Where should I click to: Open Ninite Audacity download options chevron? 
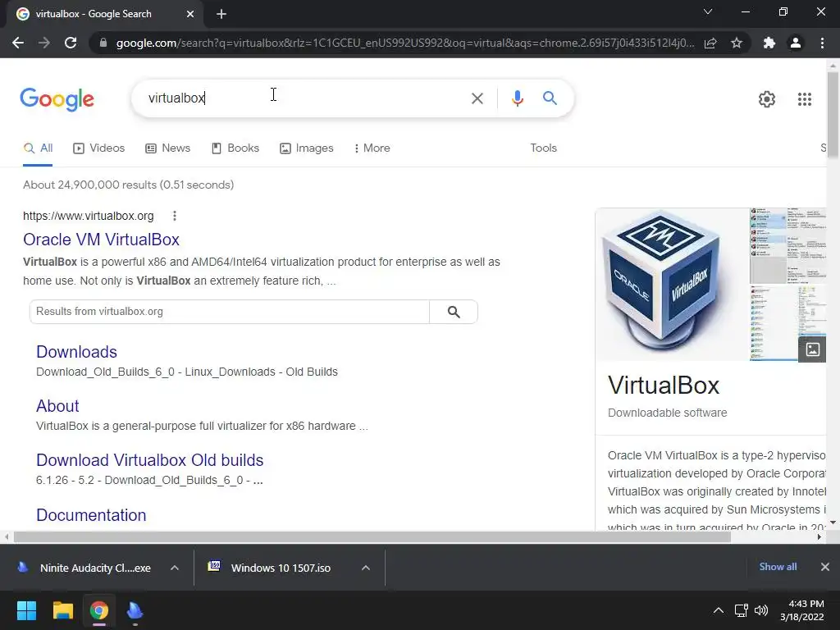point(174,568)
